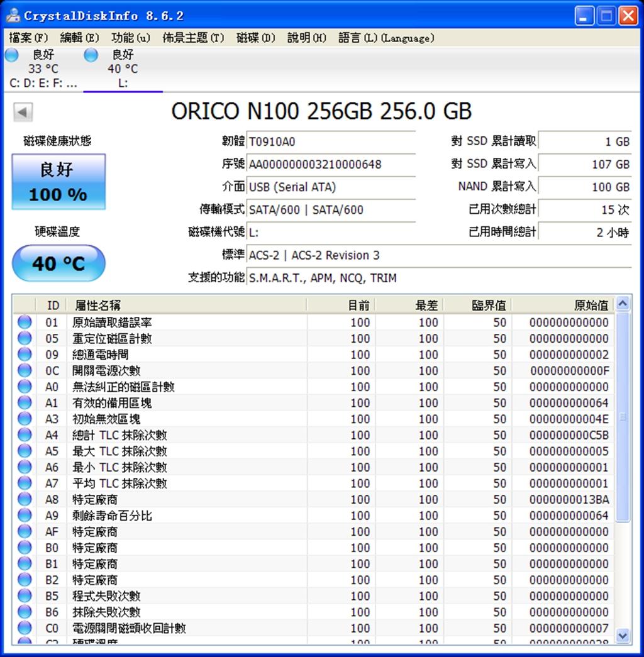Open the 語言 (L) (Language) menu

click(386, 38)
